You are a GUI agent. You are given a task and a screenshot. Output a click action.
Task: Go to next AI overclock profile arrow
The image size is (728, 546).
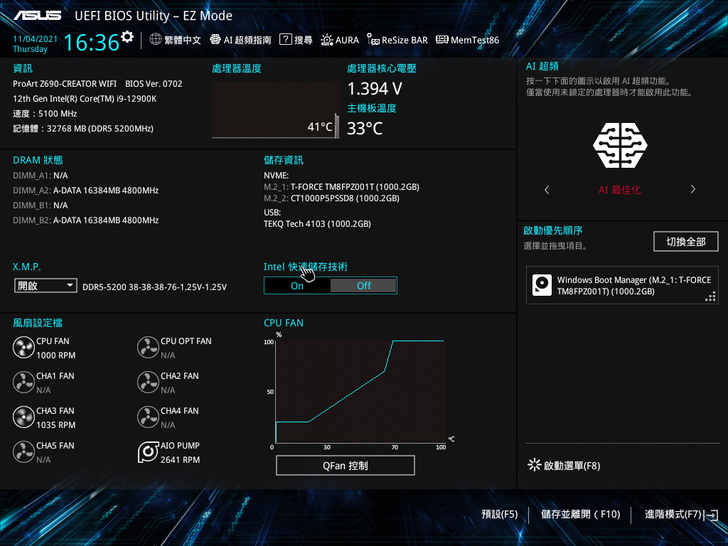click(x=693, y=189)
